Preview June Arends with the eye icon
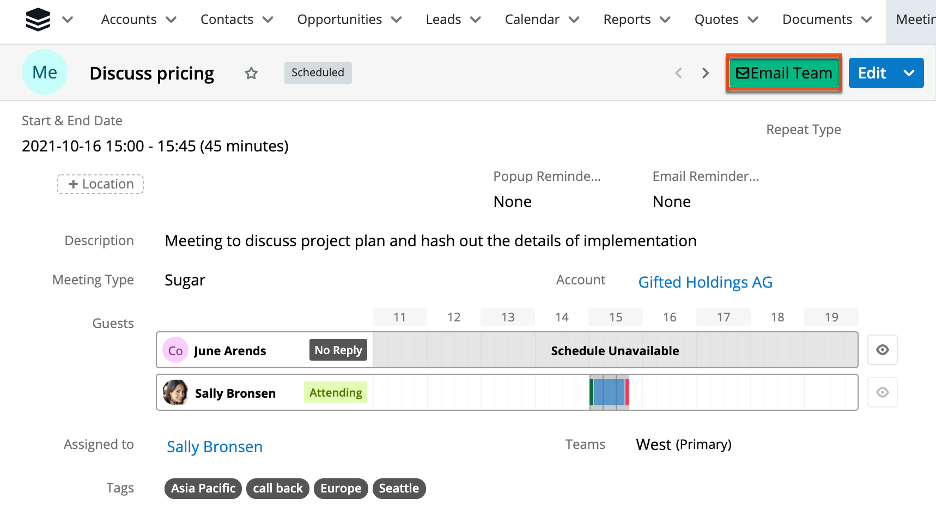Viewport: 936px width, 512px height. pos(882,350)
